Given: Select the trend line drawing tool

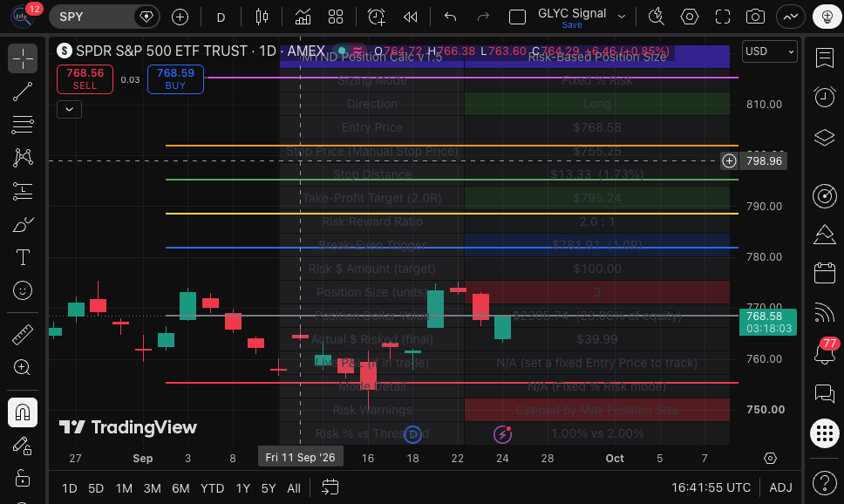Looking at the screenshot, I should pyautogui.click(x=23, y=92).
